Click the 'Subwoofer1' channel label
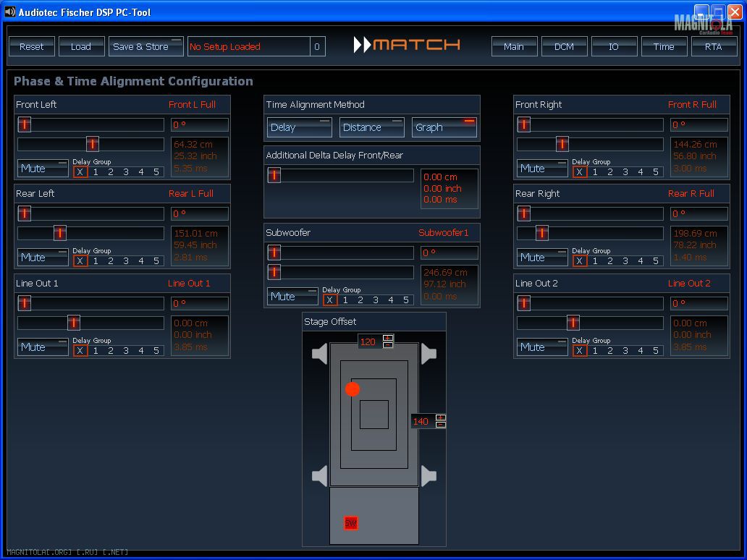 click(444, 232)
